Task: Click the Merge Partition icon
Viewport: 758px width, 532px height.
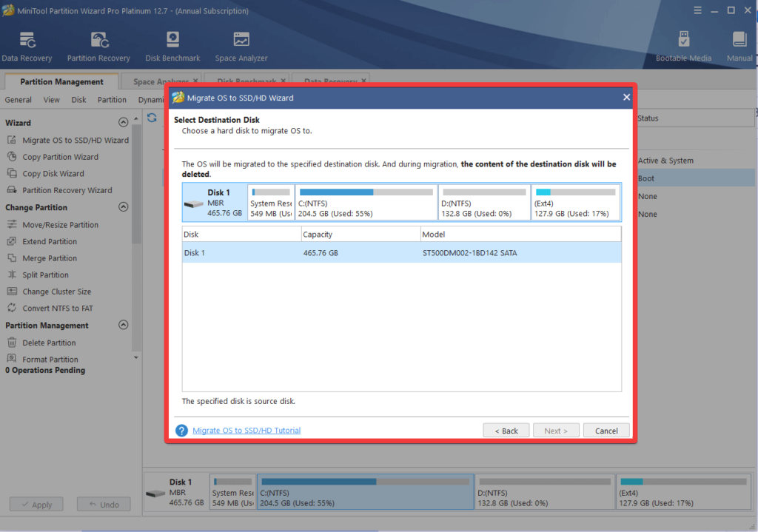Action: [12, 257]
